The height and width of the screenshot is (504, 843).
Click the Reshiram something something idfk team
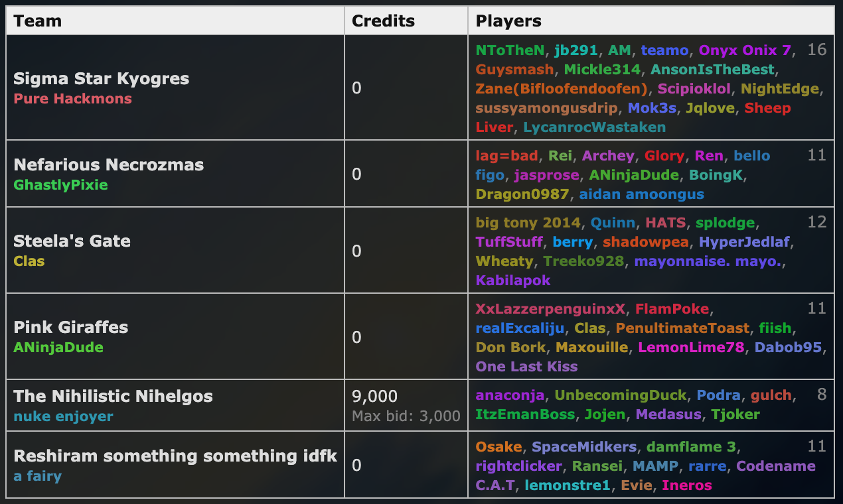(175, 456)
